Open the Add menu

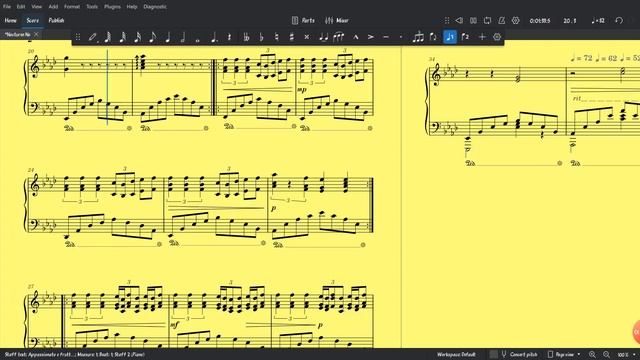[53, 7]
